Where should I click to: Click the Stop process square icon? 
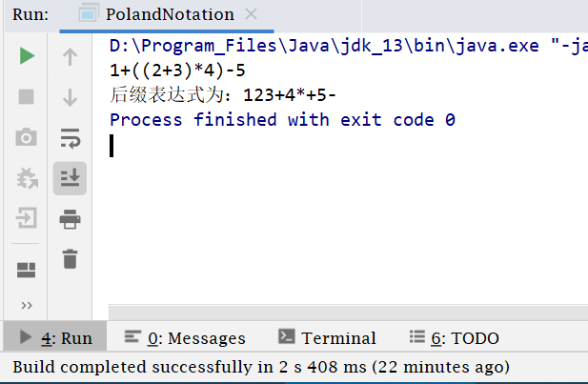(27, 97)
